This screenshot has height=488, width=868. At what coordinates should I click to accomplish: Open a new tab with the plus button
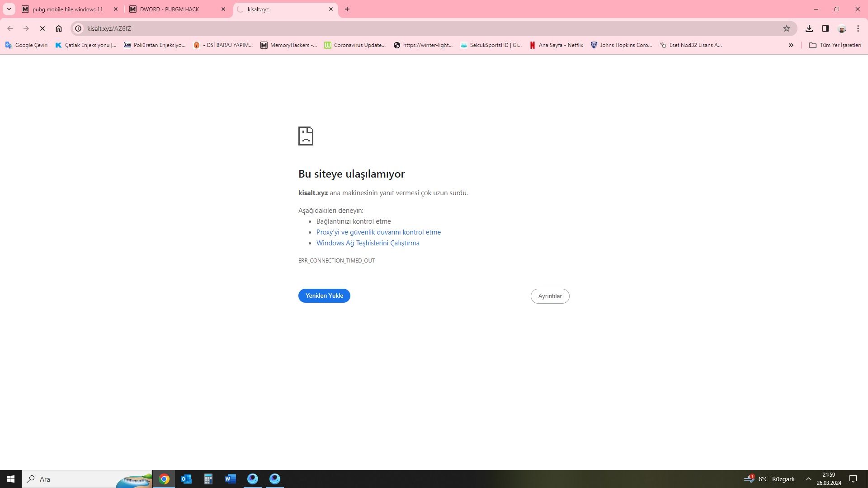[347, 9]
